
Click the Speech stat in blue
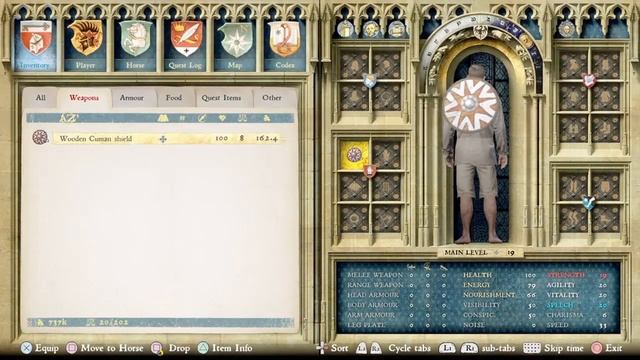click(x=577, y=305)
